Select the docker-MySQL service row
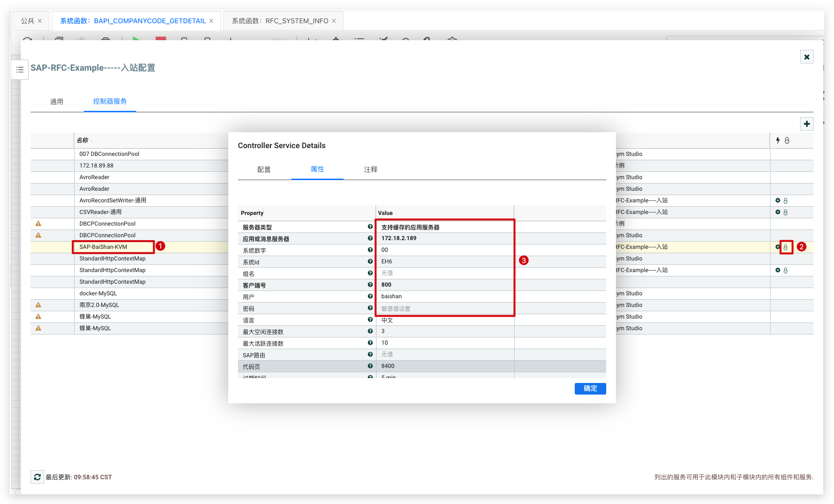 [x=98, y=293]
